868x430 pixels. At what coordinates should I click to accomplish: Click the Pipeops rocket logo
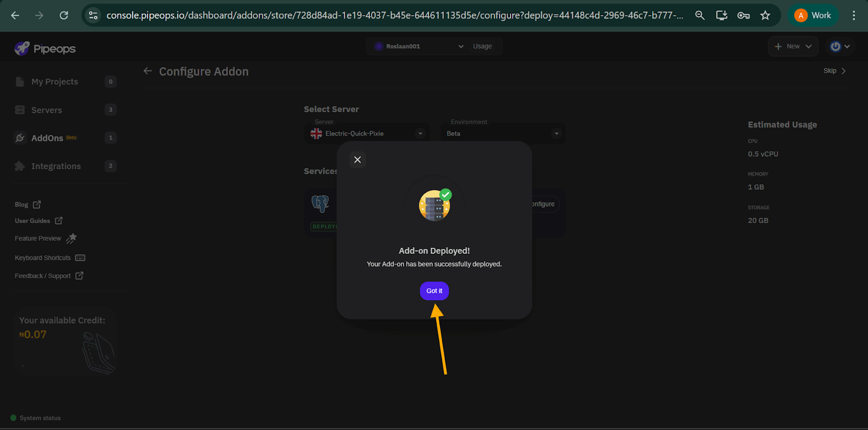[x=22, y=48]
